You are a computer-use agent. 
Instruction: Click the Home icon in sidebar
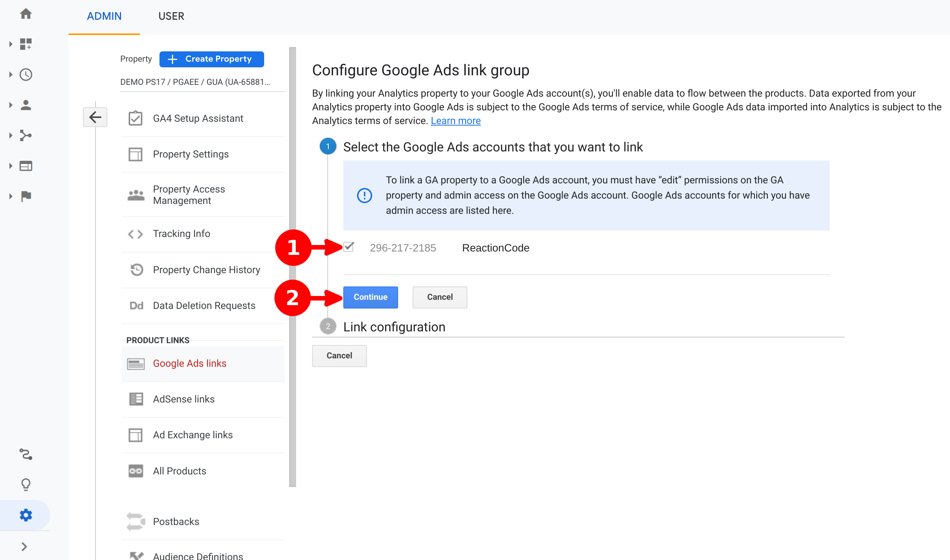pyautogui.click(x=26, y=14)
